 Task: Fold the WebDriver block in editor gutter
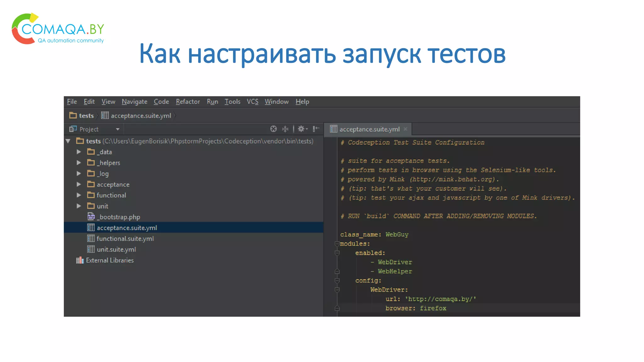point(337,290)
